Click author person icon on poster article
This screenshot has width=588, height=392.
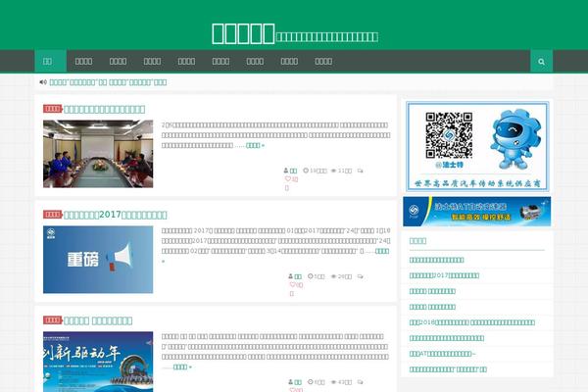click(290, 382)
